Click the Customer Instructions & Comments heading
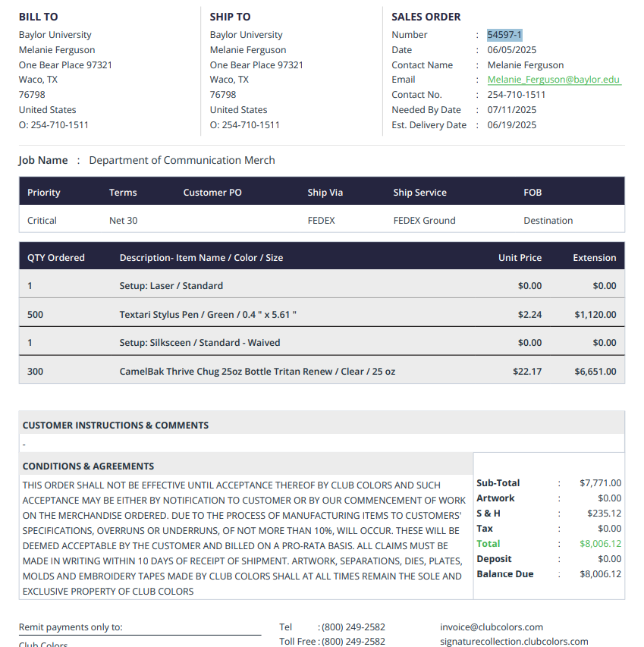The image size is (644, 647). coord(115,426)
